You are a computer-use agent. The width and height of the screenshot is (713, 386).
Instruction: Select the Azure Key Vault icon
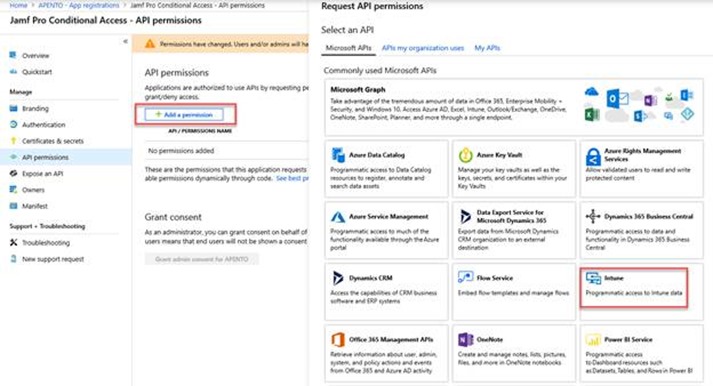(x=466, y=155)
